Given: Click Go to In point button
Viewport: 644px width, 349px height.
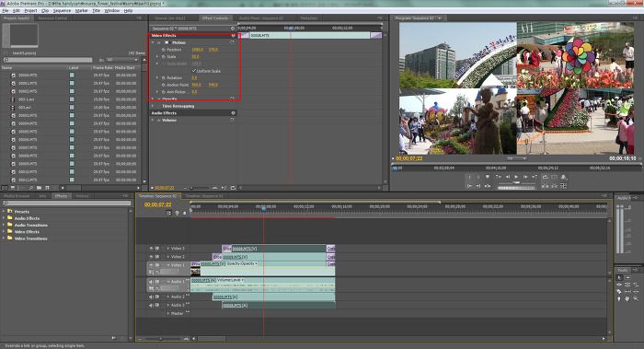Looking at the screenshot, I should pos(469,186).
